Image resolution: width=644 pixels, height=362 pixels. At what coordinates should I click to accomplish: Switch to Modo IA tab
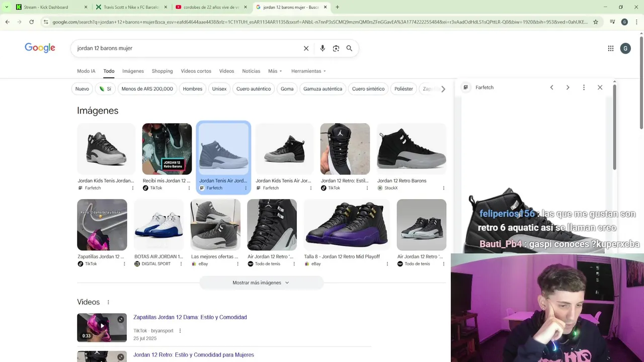tap(86, 71)
